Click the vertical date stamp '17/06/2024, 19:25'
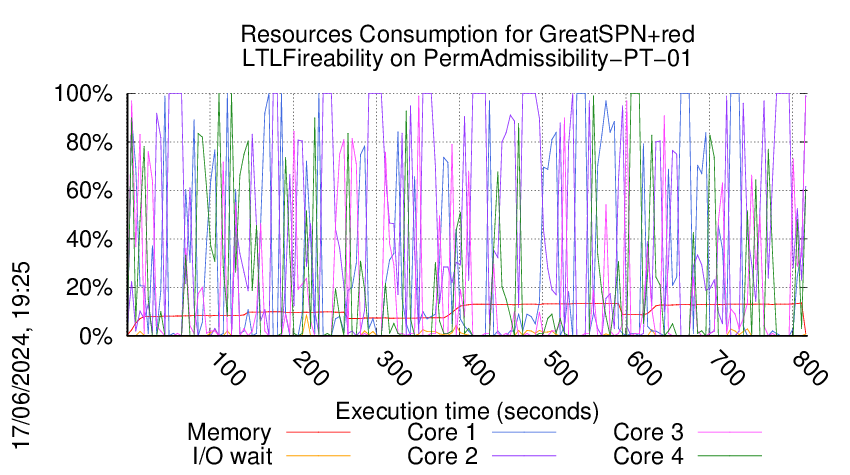This screenshot has height=475, width=850. pos(22,356)
